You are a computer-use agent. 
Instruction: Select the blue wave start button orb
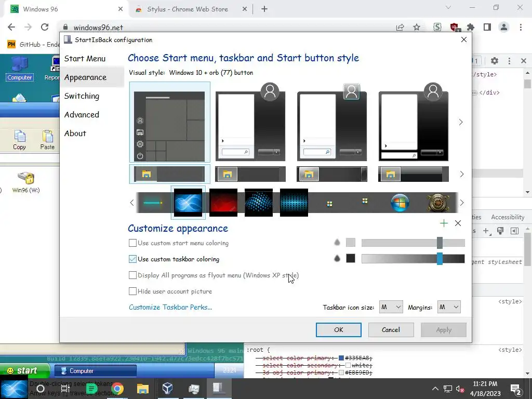[188, 203]
